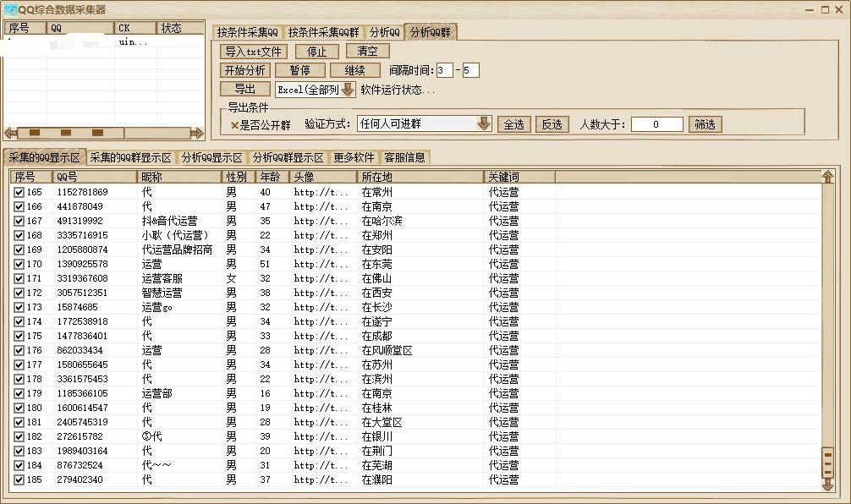Click QQ number 1152781869
This screenshot has height=504, width=851.
coord(83,192)
